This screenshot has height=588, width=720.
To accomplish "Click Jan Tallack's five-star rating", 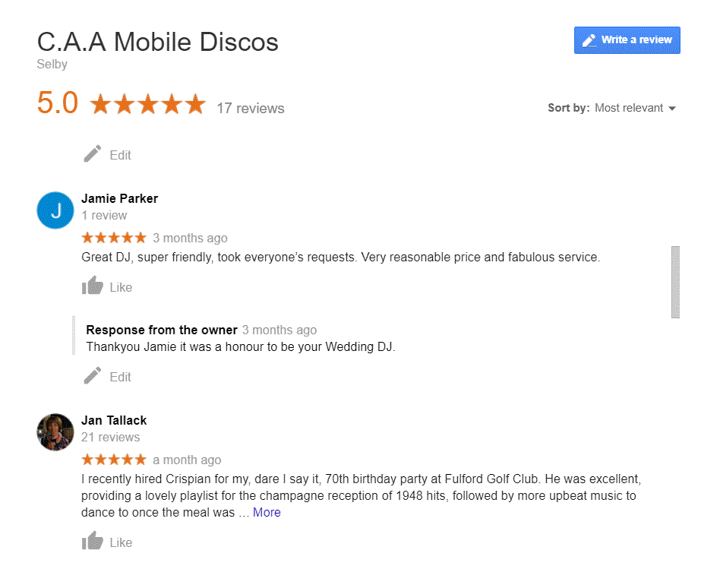I will 114,460.
